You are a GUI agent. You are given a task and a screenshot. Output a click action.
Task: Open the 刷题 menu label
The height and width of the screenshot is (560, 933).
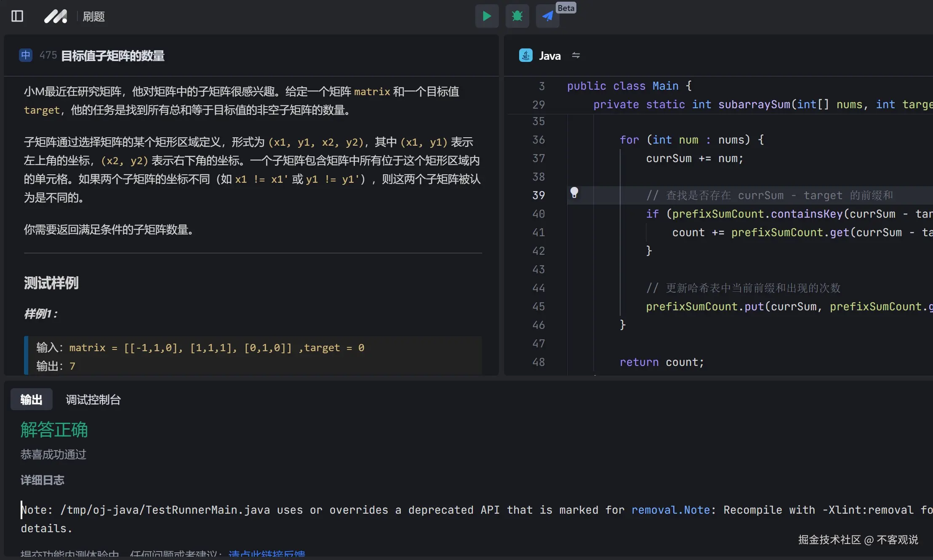coord(93,16)
